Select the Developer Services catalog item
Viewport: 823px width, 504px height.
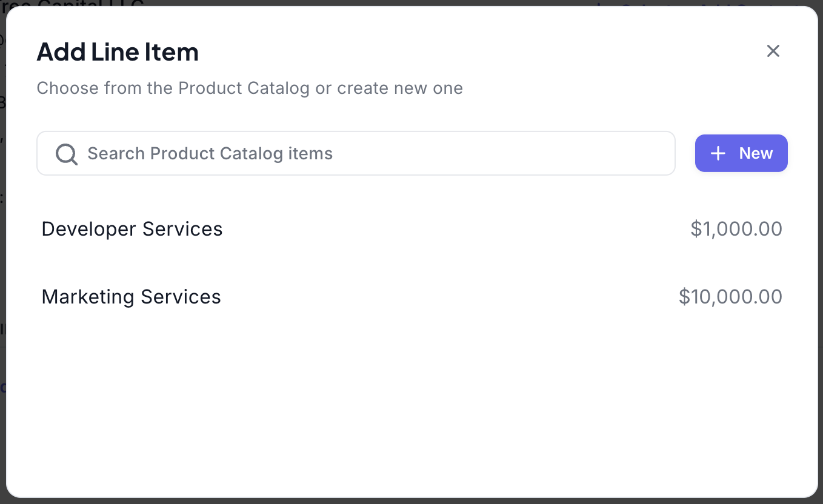(x=132, y=229)
